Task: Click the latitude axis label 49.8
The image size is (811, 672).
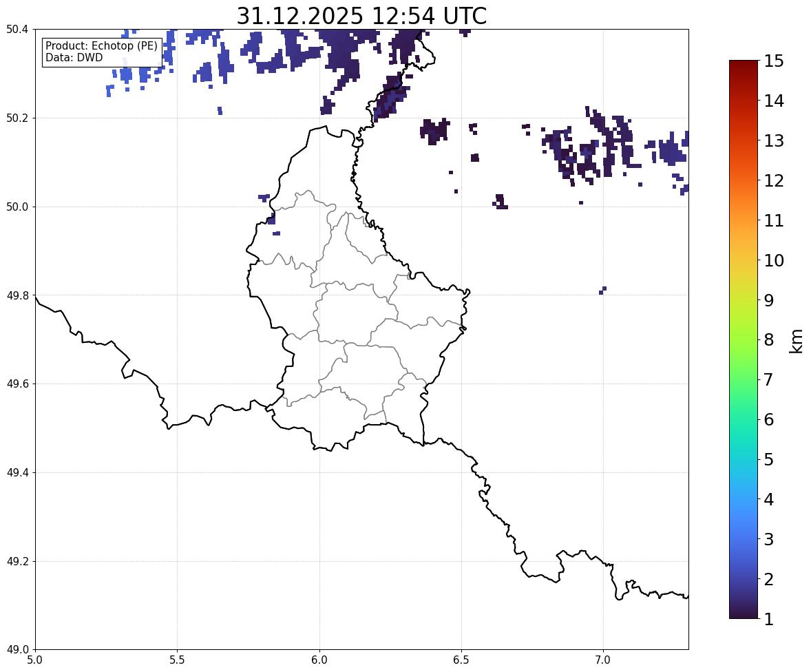Action: pos(17,295)
